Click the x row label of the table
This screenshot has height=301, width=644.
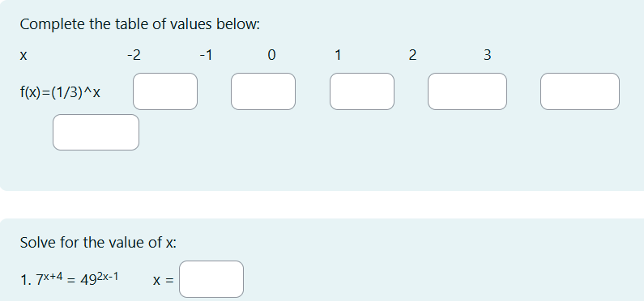click(x=23, y=56)
